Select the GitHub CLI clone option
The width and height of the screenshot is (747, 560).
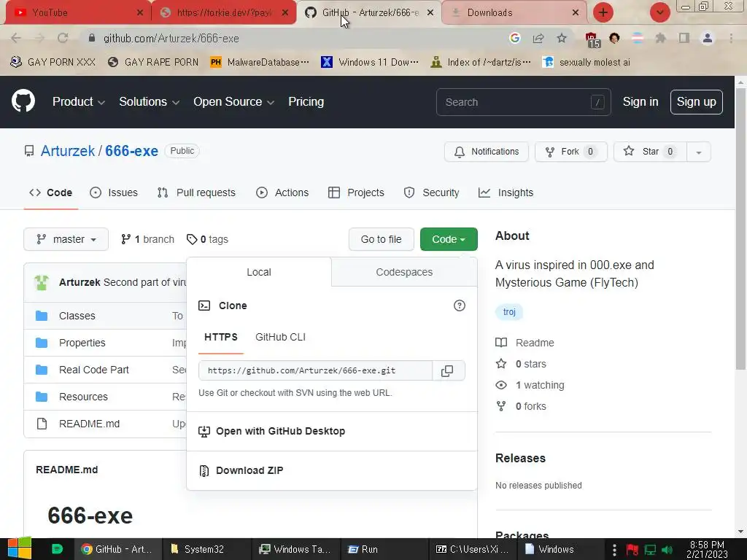pyautogui.click(x=281, y=337)
